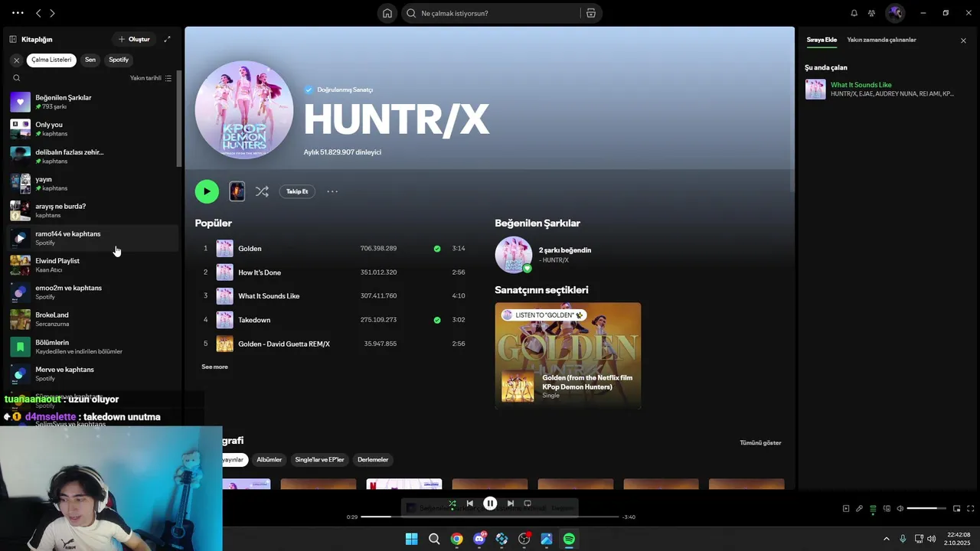Open the Golden artist pick card
The image size is (980, 551).
568,356
